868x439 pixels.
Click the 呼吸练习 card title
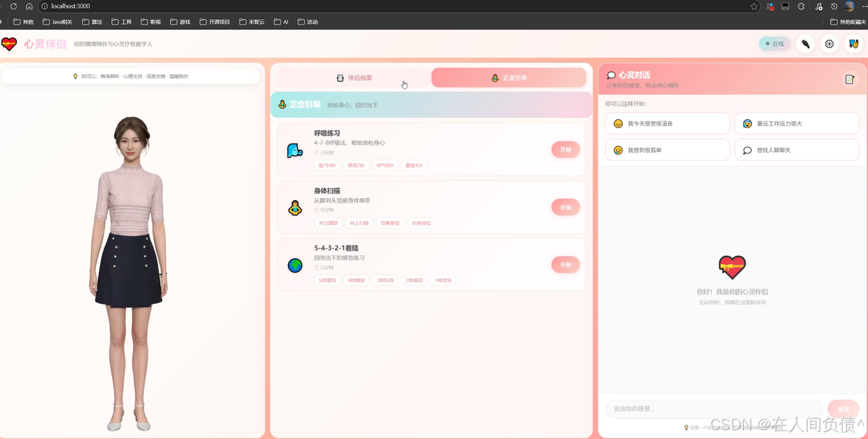327,134
